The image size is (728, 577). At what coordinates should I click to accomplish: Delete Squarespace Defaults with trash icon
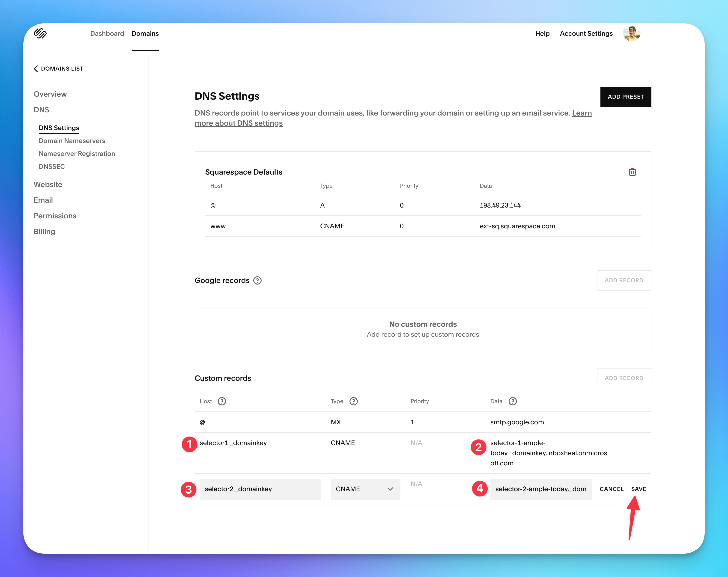632,172
